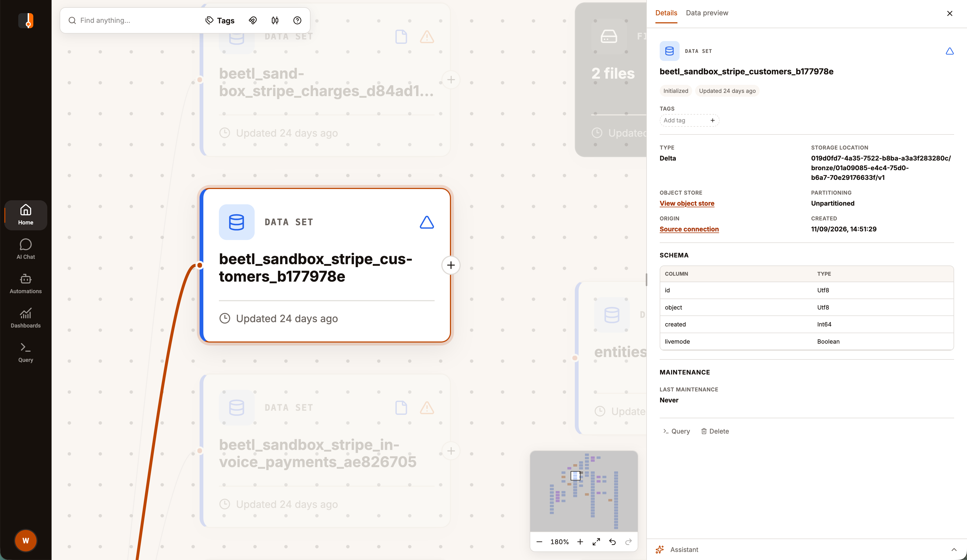Click the Delete dataset button

[715, 431]
